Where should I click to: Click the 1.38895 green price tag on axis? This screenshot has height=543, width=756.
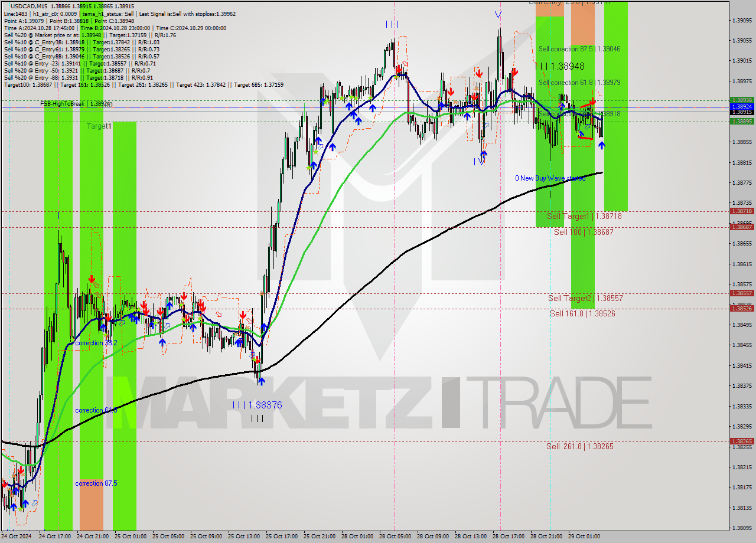tap(742, 121)
